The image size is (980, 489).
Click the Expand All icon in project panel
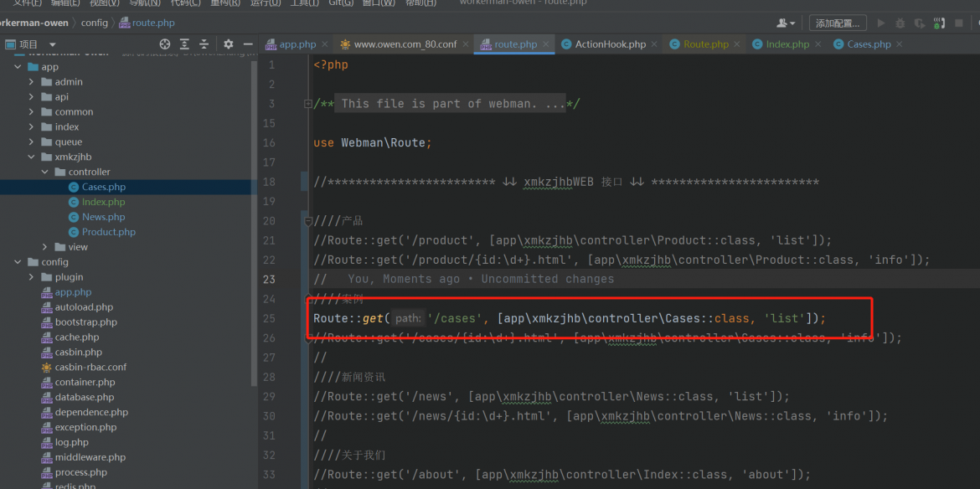tap(184, 44)
